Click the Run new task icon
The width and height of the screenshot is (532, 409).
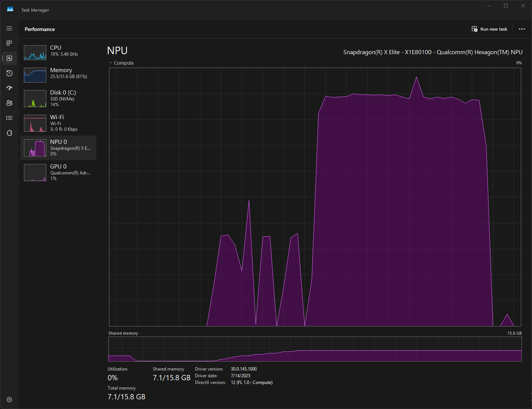pos(474,29)
